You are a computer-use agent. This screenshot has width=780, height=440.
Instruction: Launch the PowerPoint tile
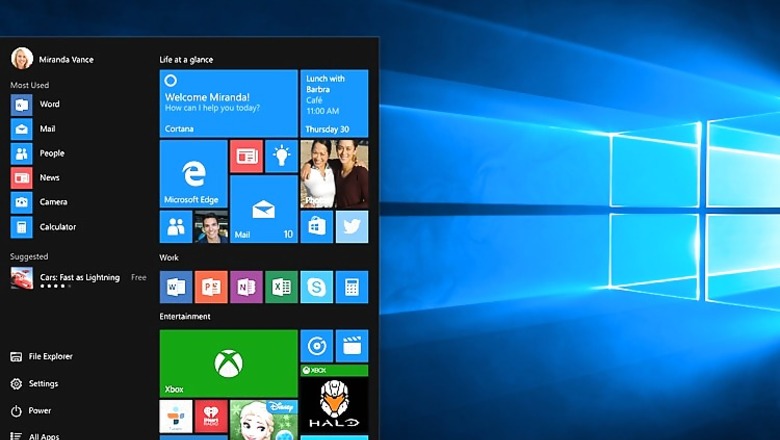[211, 287]
